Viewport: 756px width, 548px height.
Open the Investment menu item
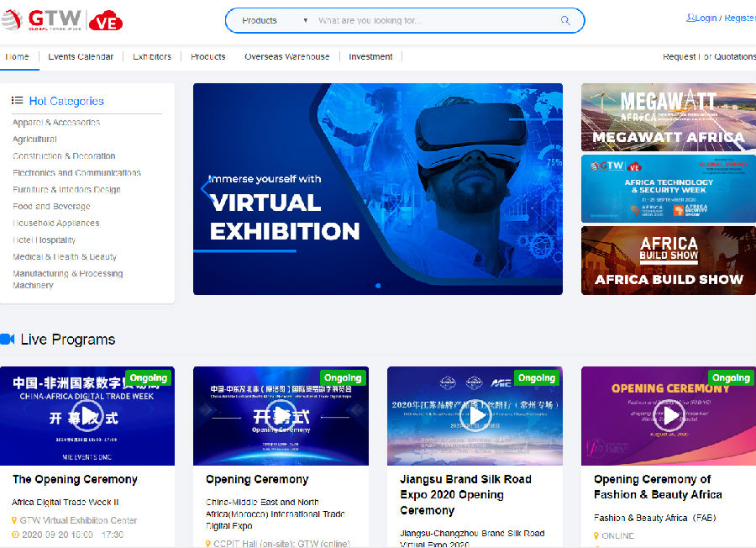(x=370, y=56)
